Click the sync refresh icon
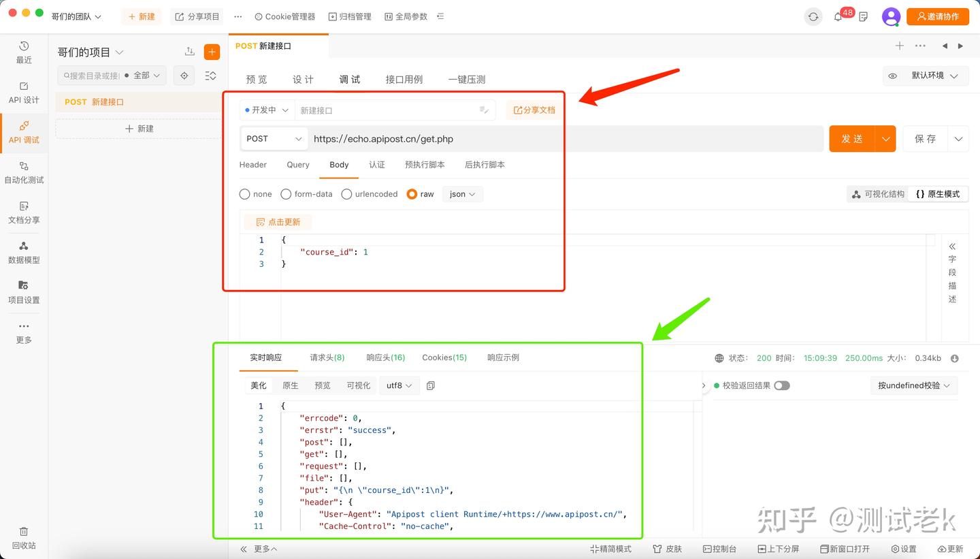980x559 pixels. tap(813, 17)
